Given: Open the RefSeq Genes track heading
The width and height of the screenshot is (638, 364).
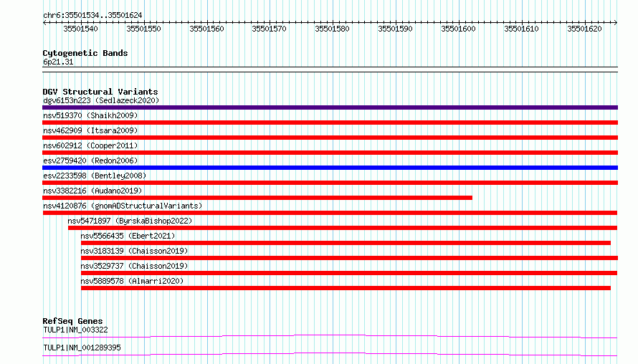Looking at the screenshot, I should (72, 321).
